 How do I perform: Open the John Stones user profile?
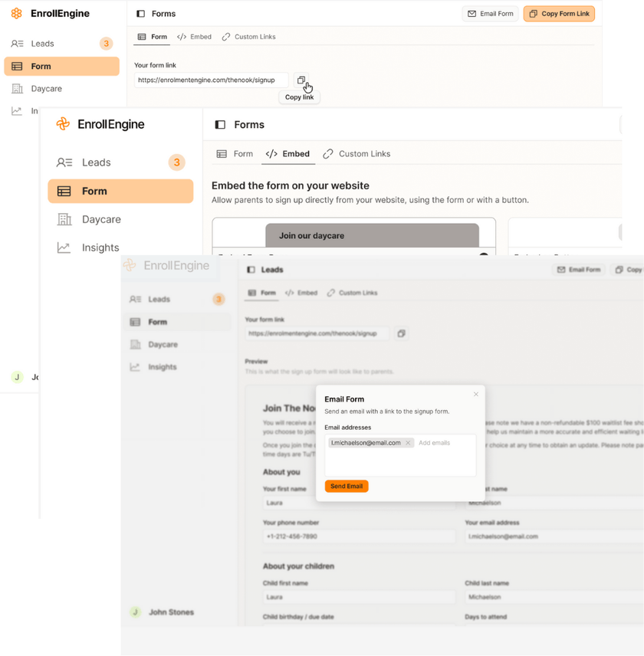[x=170, y=612]
